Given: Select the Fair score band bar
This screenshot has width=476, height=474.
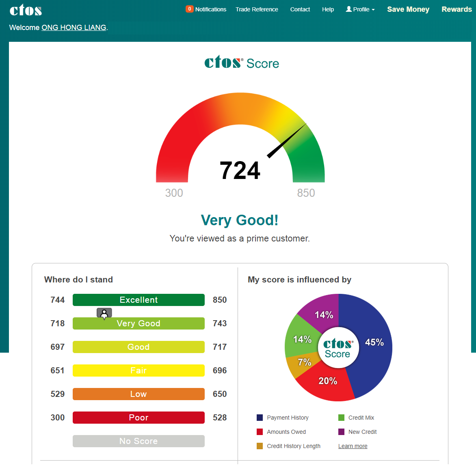Looking at the screenshot, I should click(x=138, y=371).
